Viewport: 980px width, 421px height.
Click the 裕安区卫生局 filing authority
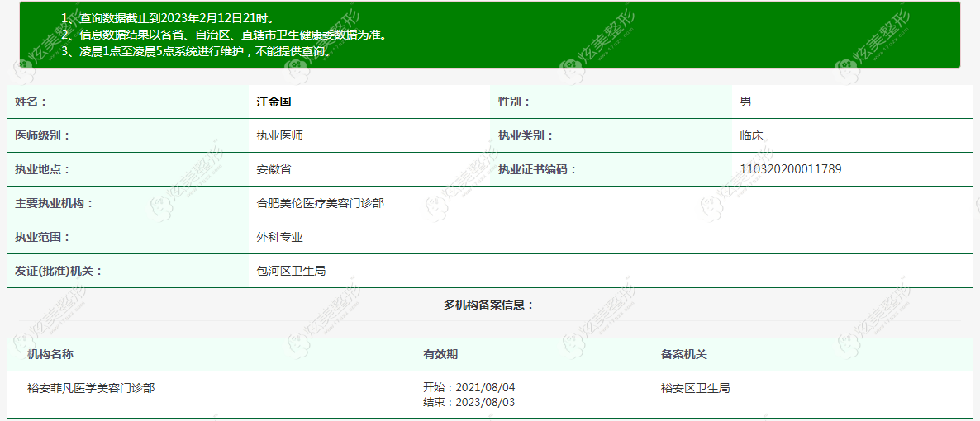click(x=695, y=388)
